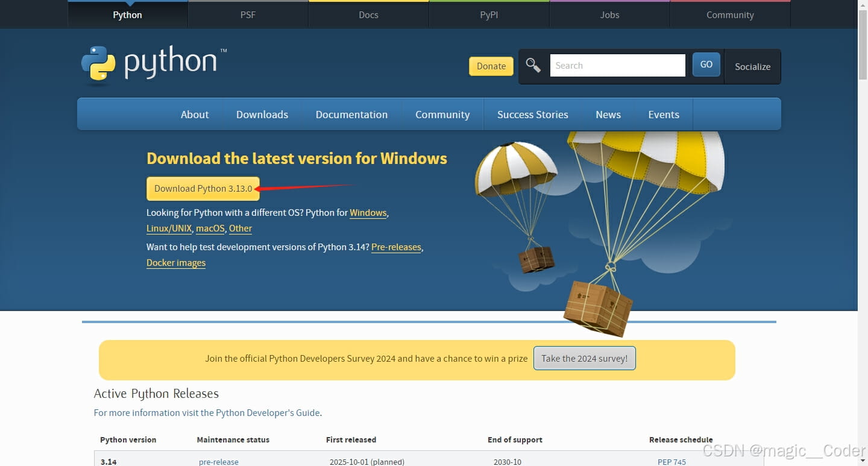Click the End of support column header
868x466 pixels.
pyautogui.click(x=515, y=440)
